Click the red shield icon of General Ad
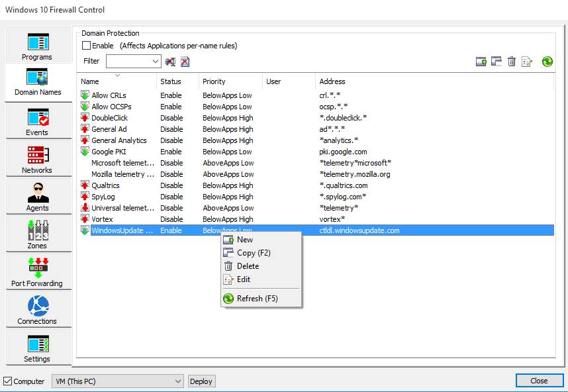Viewport: 568px width, 392px height. pyautogui.click(x=85, y=129)
